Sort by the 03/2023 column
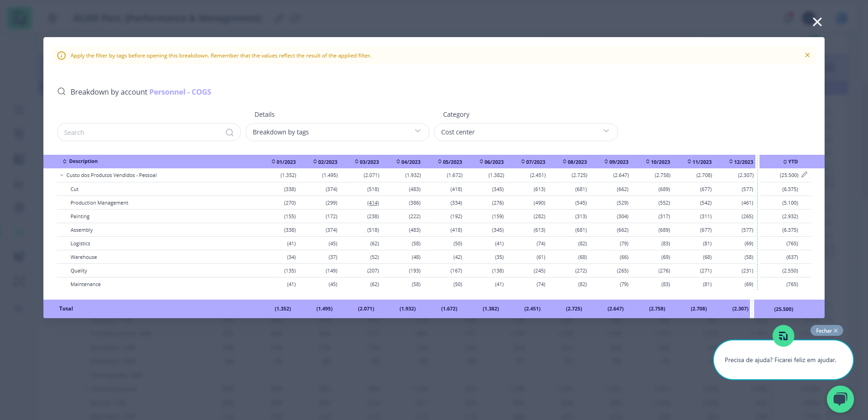Image resolution: width=868 pixels, height=420 pixels. pos(367,162)
